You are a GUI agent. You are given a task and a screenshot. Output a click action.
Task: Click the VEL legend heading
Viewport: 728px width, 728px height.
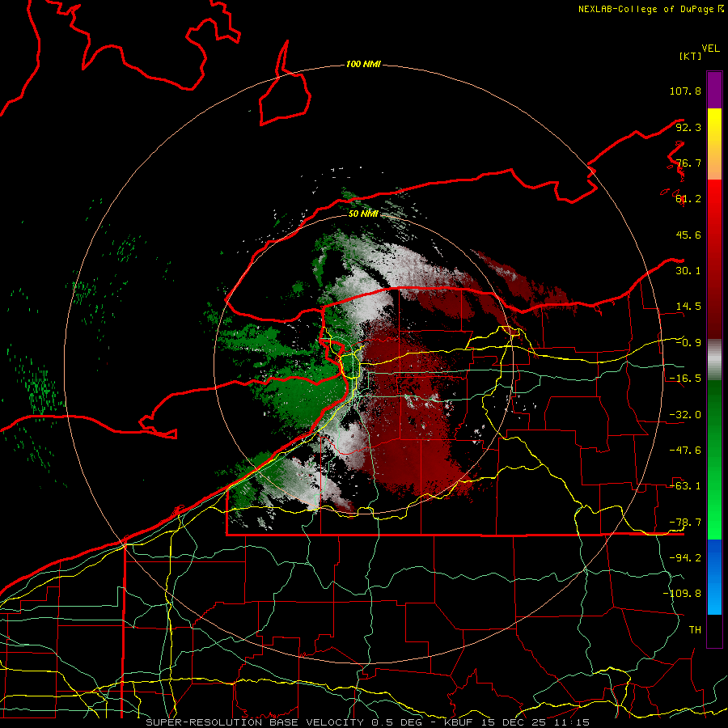coord(710,49)
